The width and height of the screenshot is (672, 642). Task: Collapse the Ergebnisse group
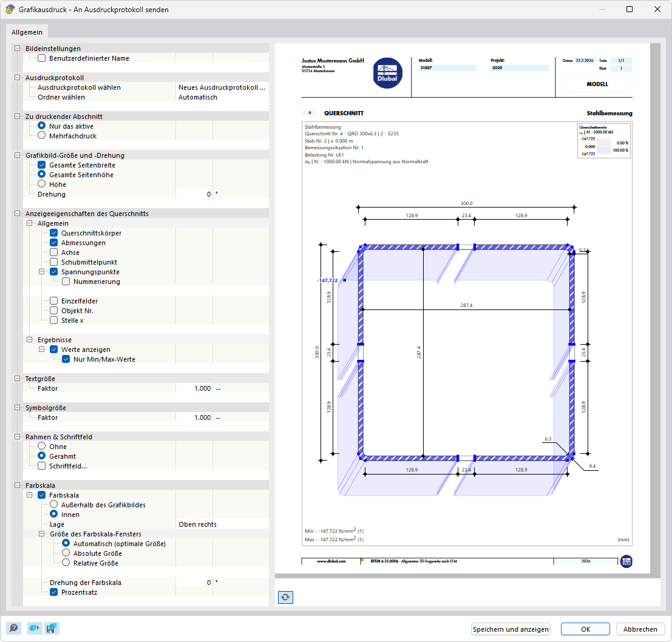[30, 340]
